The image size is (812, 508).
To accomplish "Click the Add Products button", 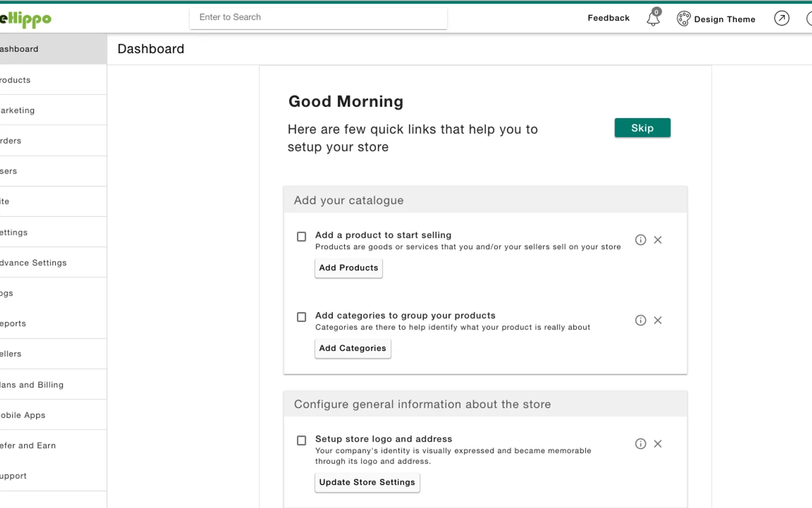I will coord(349,268).
